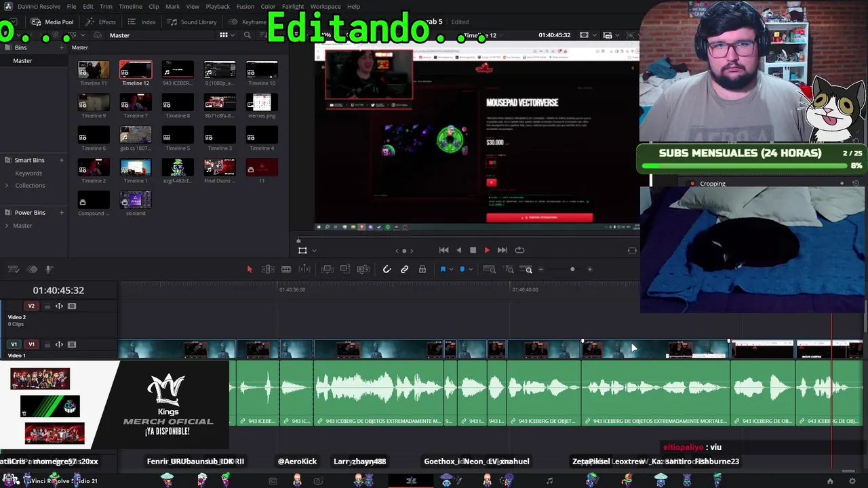This screenshot has width=868, height=488.
Task: Open the Trim menu
Action: click(x=106, y=7)
